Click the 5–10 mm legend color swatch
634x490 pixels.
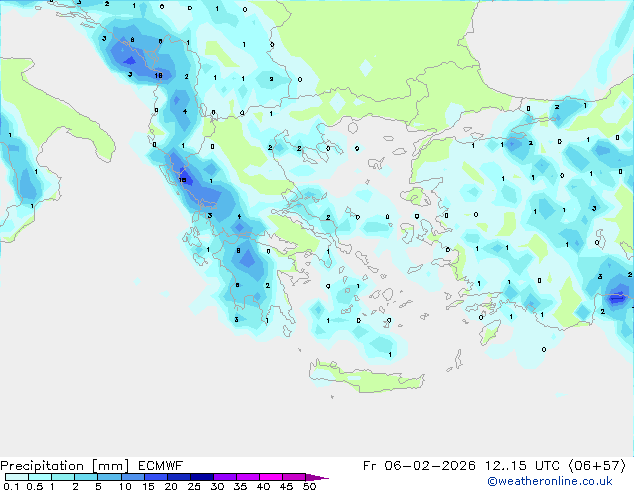coord(109,477)
